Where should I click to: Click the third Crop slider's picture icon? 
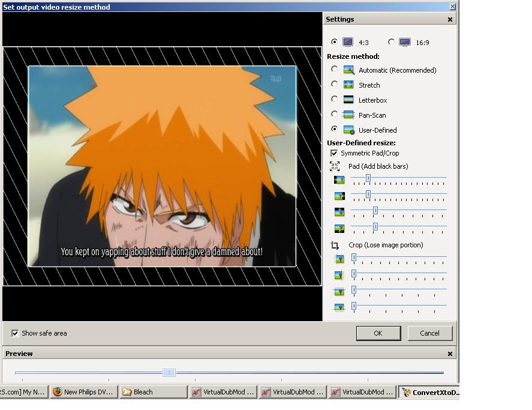pos(339,292)
